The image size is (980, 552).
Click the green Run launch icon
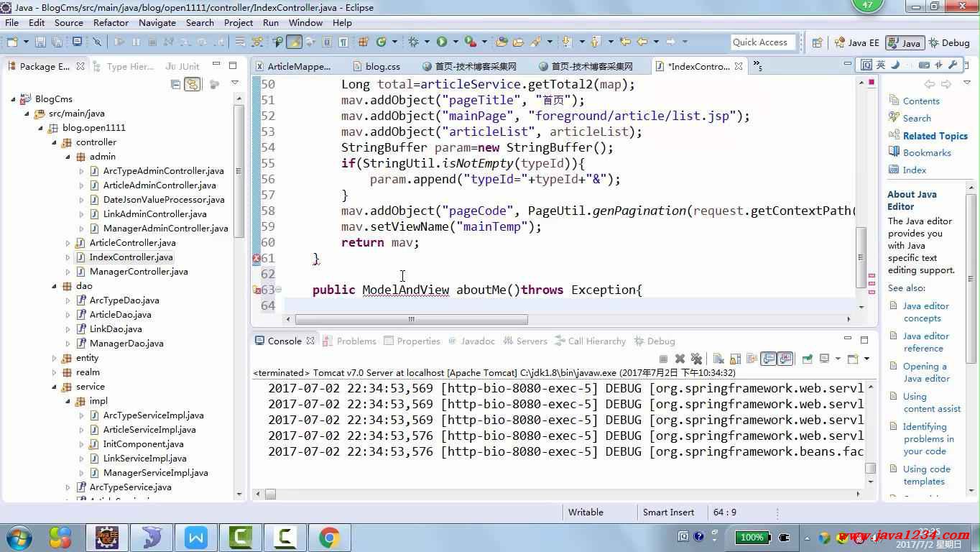point(442,42)
